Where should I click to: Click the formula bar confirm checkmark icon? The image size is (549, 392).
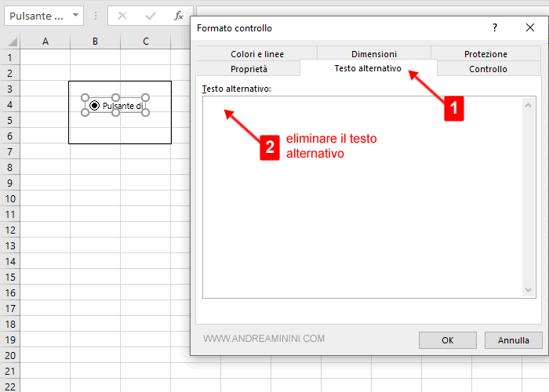point(151,16)
